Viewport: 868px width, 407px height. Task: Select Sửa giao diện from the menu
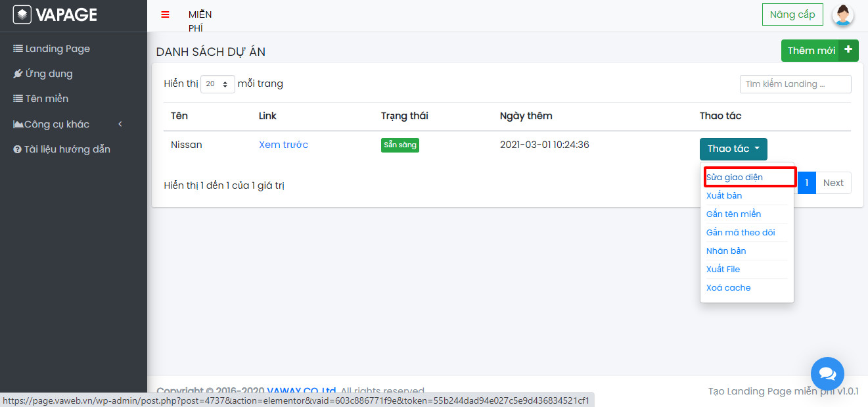coord(734,178)
